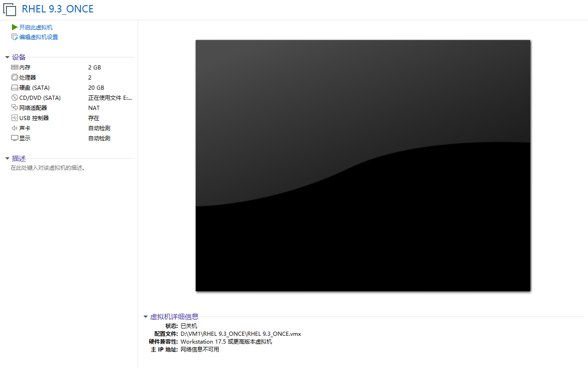Collapse the 设备 devices section
588x368 pixels.
pyautogui.click(x=7, y=57)
